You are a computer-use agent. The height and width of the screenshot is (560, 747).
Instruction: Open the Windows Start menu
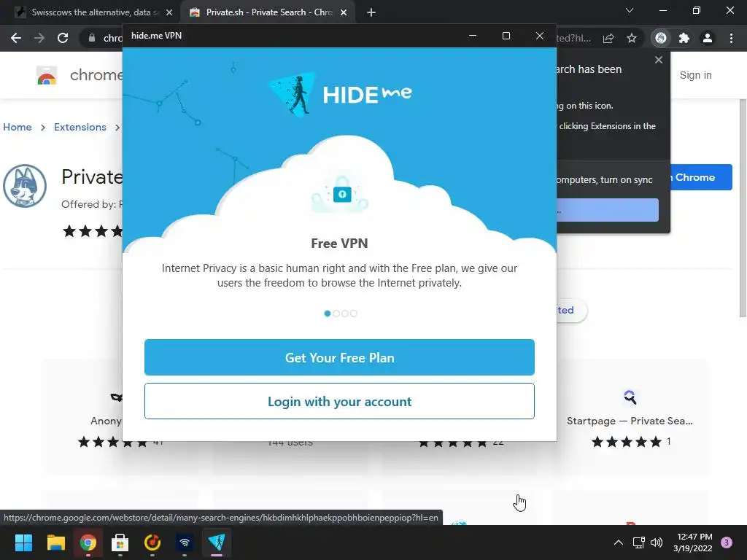(23, 542)
